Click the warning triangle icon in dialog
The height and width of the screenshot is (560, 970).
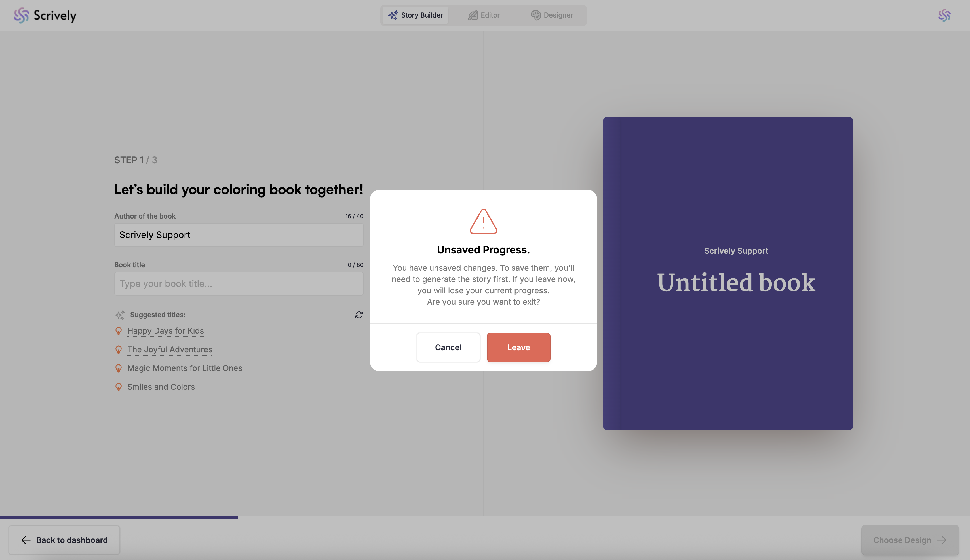coord(483,221)
